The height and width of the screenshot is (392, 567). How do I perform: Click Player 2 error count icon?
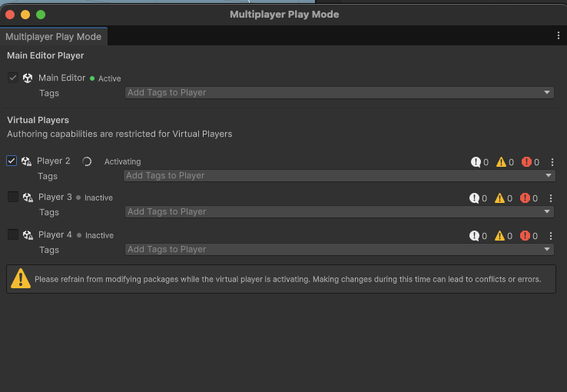pyautogui.click(x=526, y=162)
